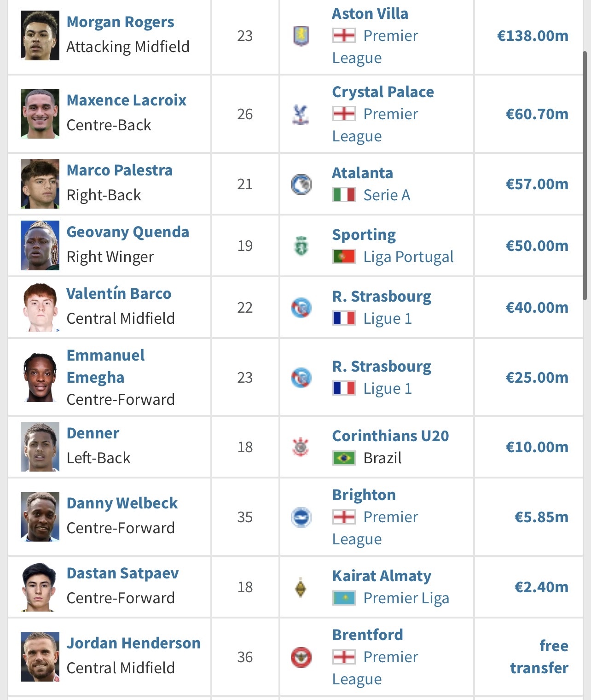Open Morgan Rogers player profile link
This screenshot has height=700, width=591.
coord(120,22)
